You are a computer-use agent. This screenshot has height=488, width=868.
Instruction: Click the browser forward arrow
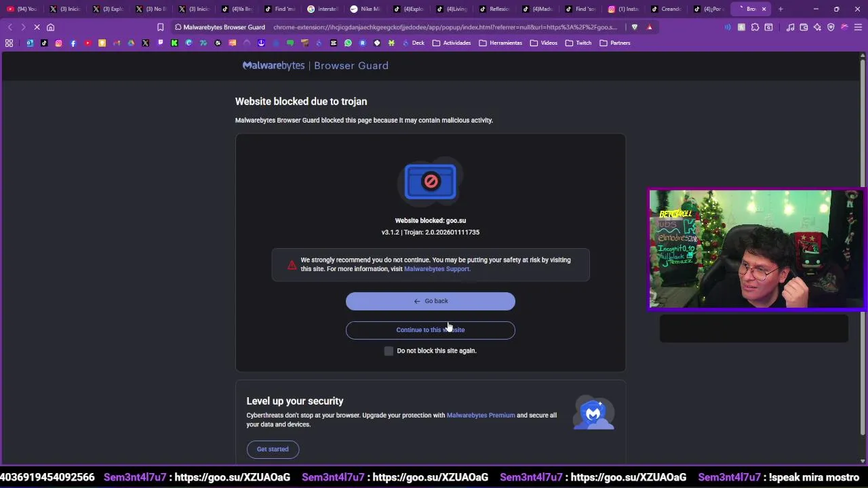(x=23, y=27)
